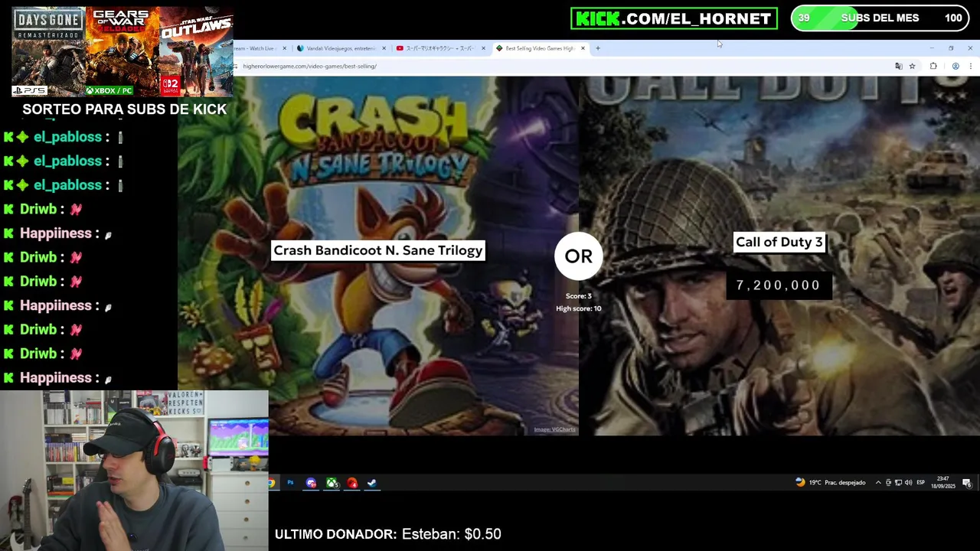Click the Gears of War cover
The width and height of the screenshot is (980, 551).
tap(122, 52)
